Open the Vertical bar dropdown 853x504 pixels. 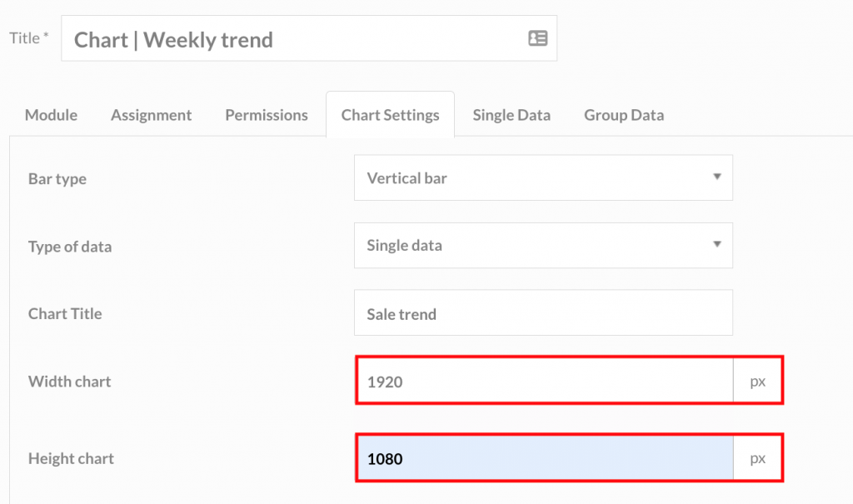click(543, 177)
